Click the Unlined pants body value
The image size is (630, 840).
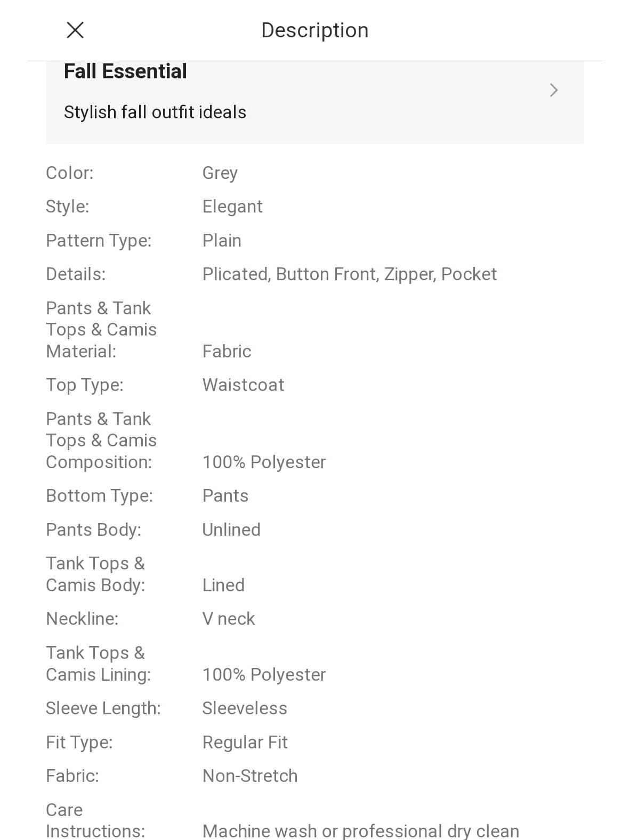coord(231,530)
